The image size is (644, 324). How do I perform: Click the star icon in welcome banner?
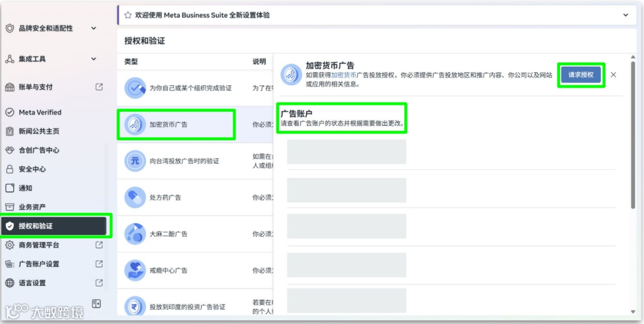pos(128,15)
